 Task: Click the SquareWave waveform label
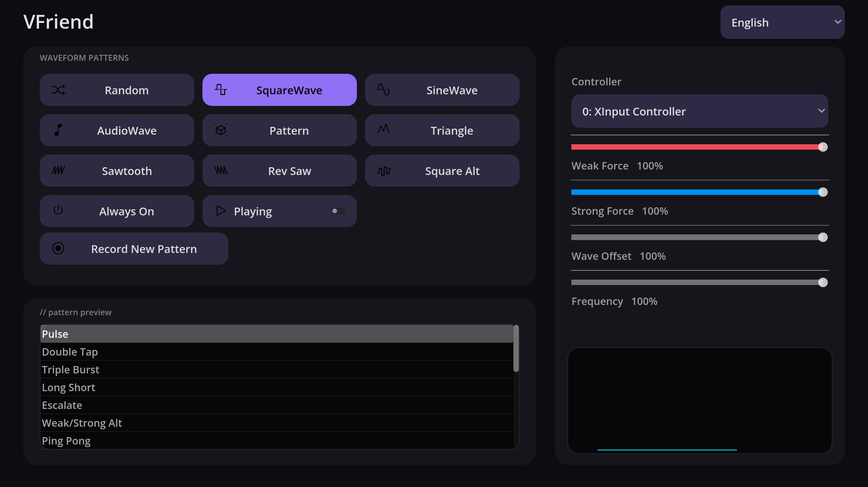(x=289, y=90)
